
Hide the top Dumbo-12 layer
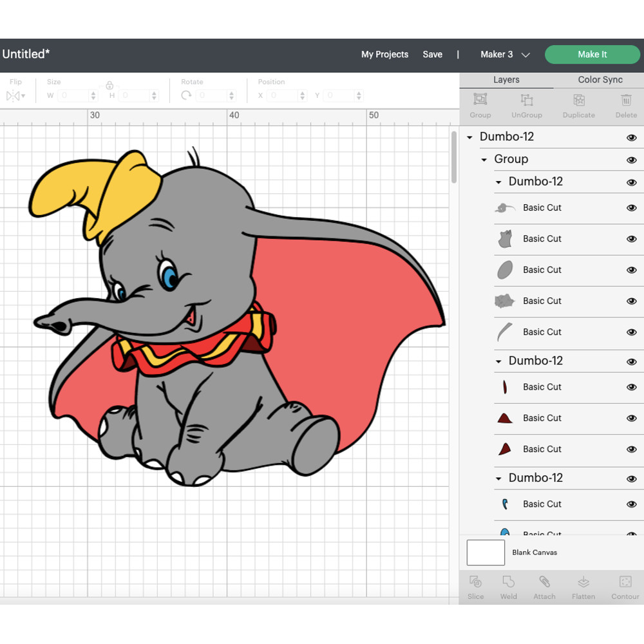point(632,137)
